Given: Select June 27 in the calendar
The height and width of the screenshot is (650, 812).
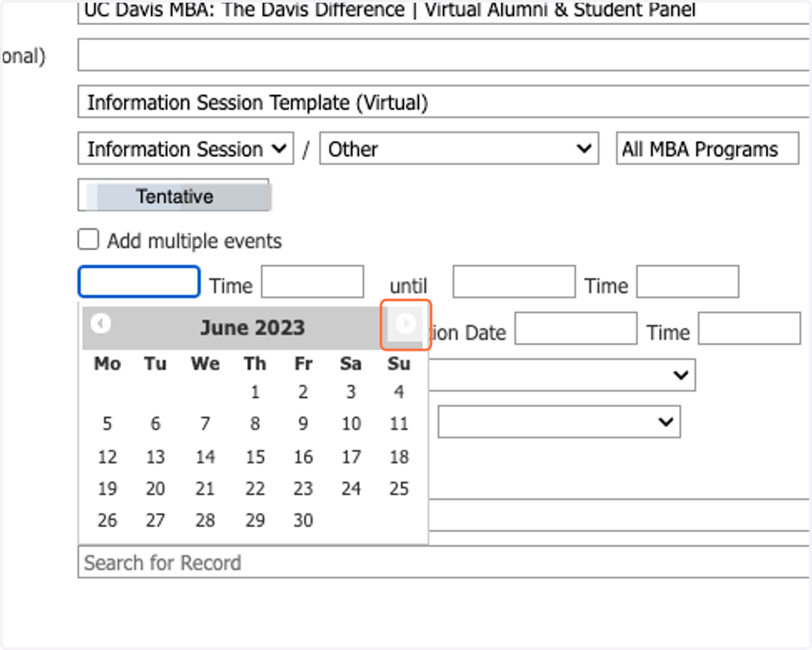Looking at the screenshot, I should 156,520.
